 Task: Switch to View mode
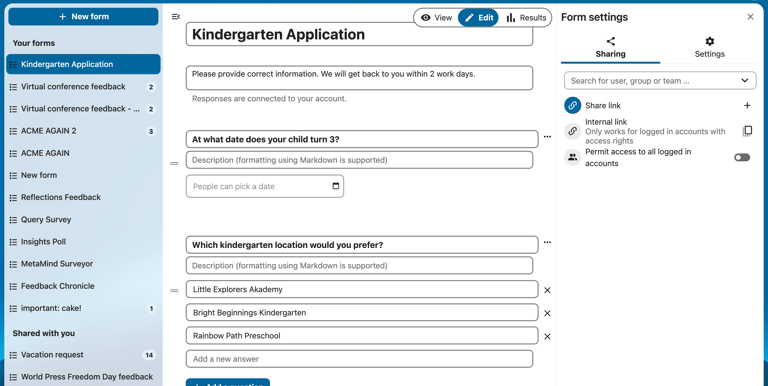436,18
